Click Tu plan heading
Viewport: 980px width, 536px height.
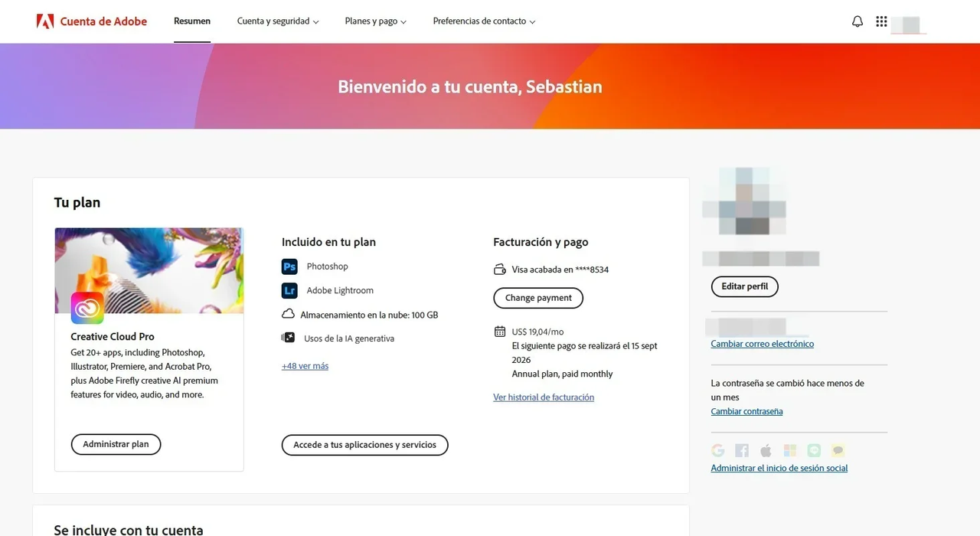[77, 203]
